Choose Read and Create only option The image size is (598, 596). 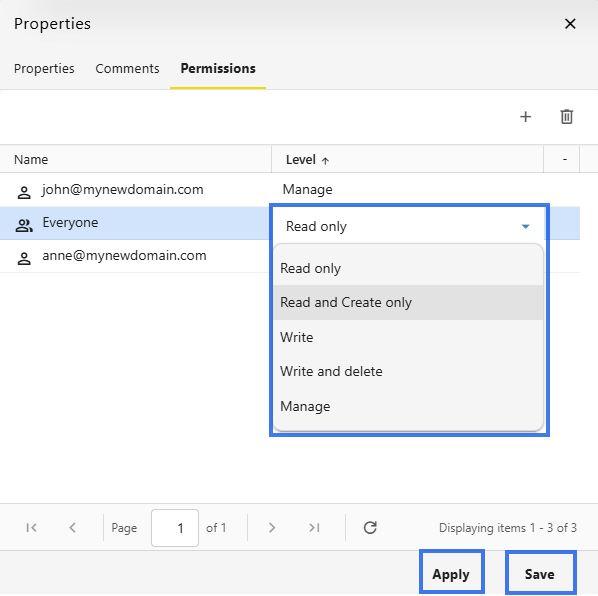point(408,302)
